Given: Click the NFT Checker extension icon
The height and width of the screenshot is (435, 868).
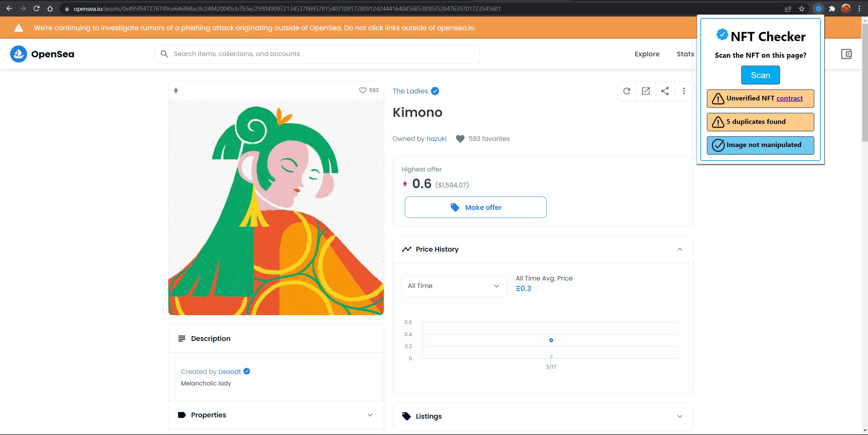Looking at the screenshot, I should pos(818,9).
